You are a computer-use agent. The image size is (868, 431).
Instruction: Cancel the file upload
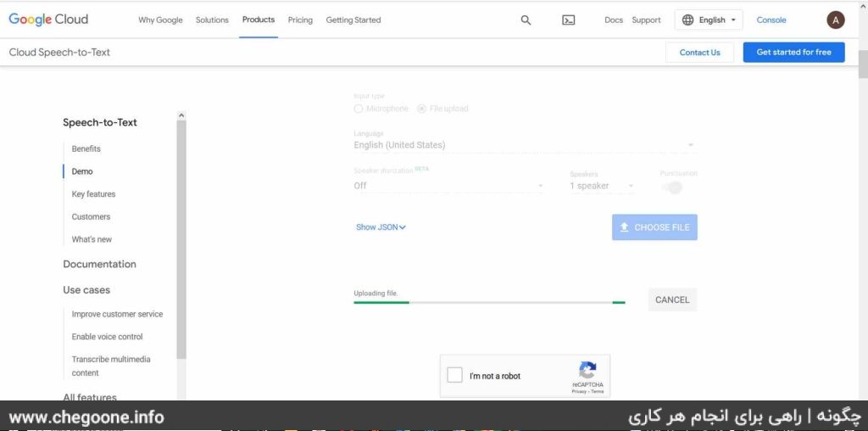click(x=672, y=299)
